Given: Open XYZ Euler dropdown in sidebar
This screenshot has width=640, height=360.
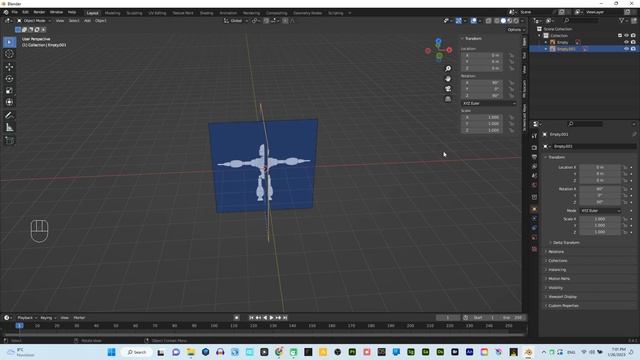Looking at the screenshot, I should point(489,103).
